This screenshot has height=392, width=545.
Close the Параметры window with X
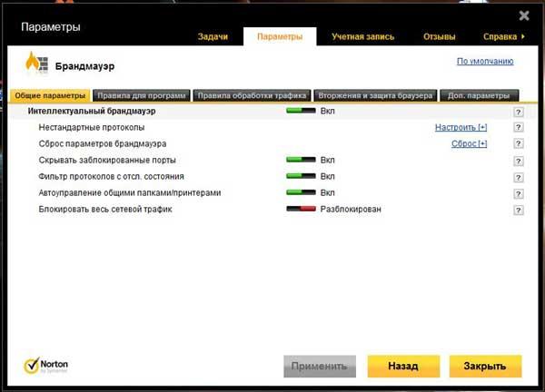524,15
